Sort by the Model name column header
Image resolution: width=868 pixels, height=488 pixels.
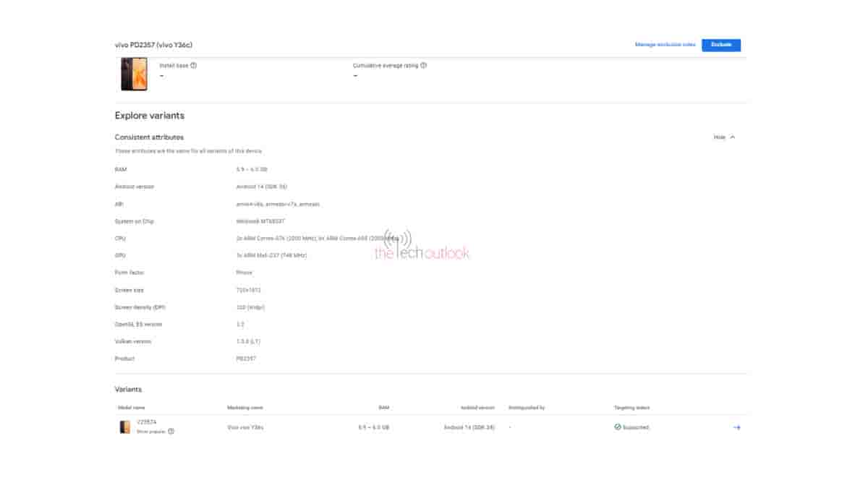click(131, 408)
